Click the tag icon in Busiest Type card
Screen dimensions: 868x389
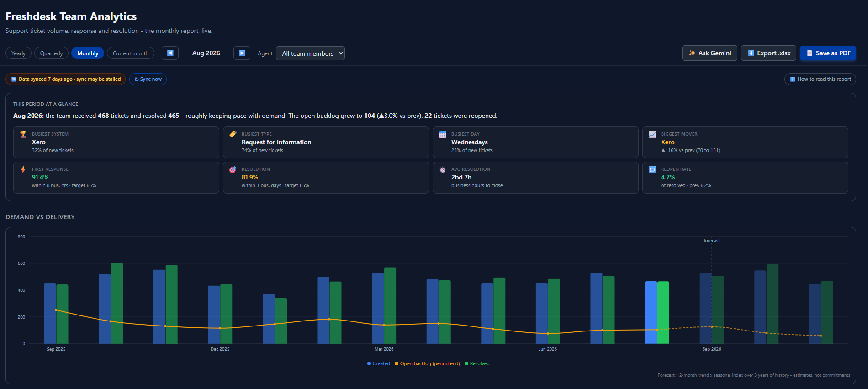coord(233,134)
